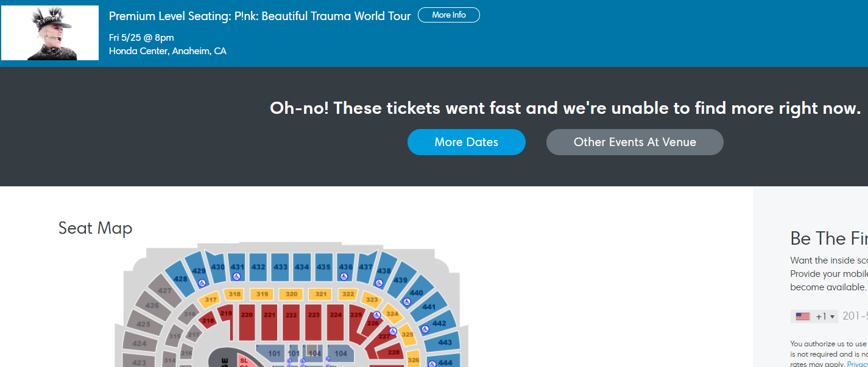Open the +1 country code dropdown

tap(825, 316)
